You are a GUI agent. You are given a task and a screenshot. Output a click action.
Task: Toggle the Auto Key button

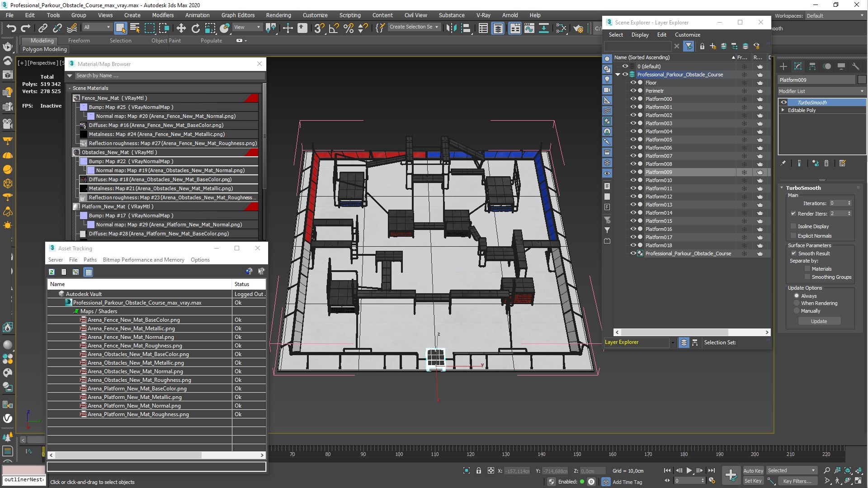click(x=753, y=470)
